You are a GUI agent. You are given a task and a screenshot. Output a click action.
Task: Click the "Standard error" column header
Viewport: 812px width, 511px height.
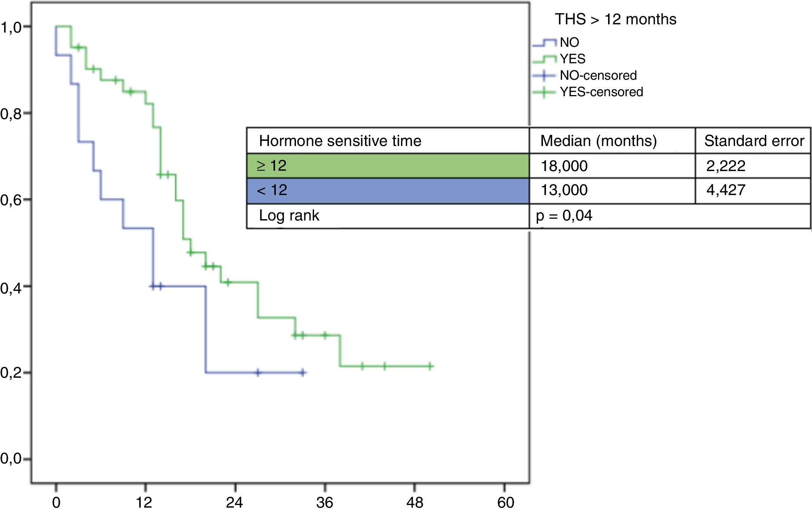[754, 141]
